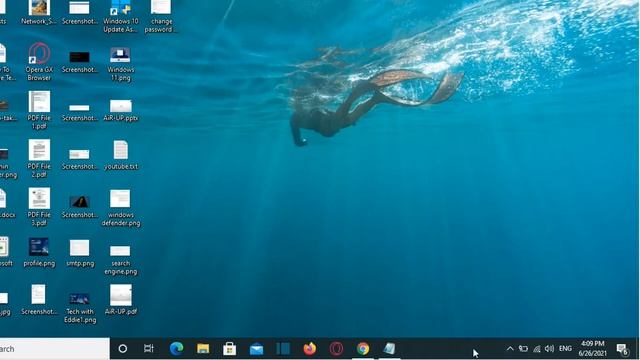The image size is (640, 360).
Task: Open Microsoft Store from the taskbar
Action: click(x=229, y=349)
